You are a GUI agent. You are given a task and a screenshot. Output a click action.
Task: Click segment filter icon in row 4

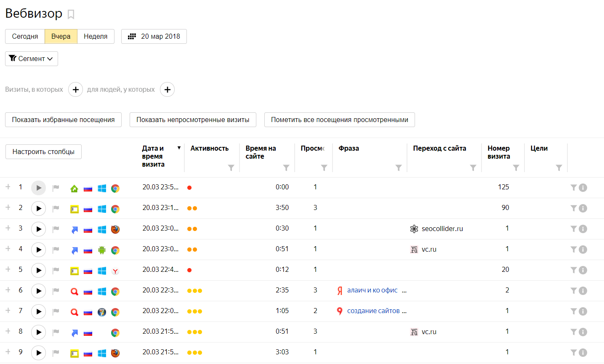click(573, 250)
